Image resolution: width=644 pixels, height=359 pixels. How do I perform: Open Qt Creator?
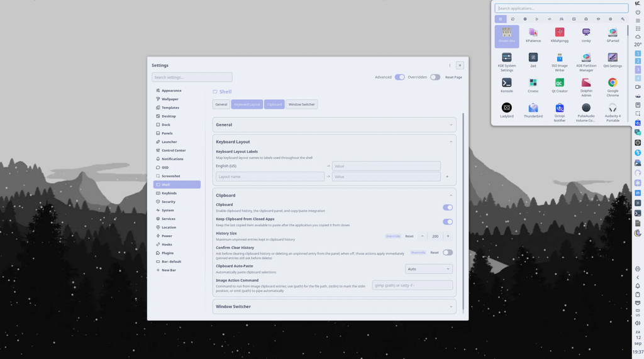click(559, 86)
